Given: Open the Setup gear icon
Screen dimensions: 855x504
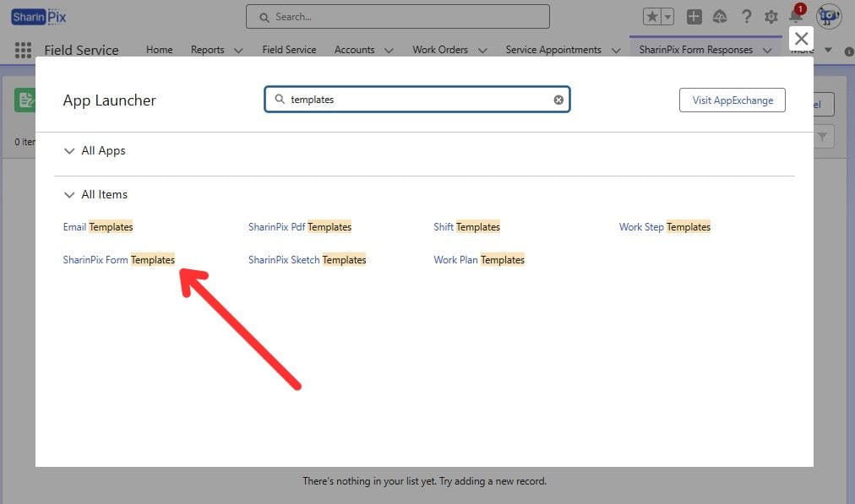Looking at the screenshot, I should [x=771, y=16].
